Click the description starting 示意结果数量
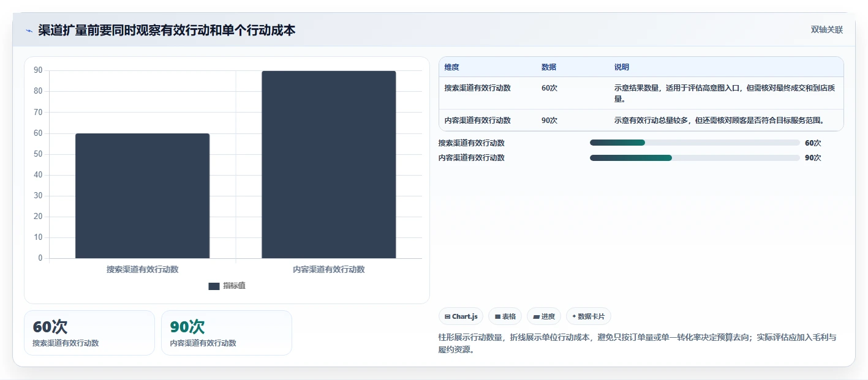868x380 pixels. [725, 94]
